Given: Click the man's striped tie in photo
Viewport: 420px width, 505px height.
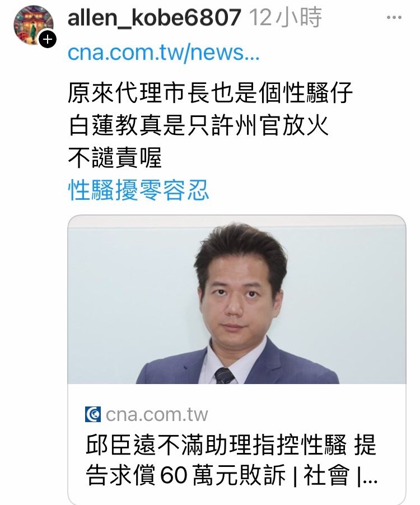Looking at the screenshot, I should pos(225,376).
